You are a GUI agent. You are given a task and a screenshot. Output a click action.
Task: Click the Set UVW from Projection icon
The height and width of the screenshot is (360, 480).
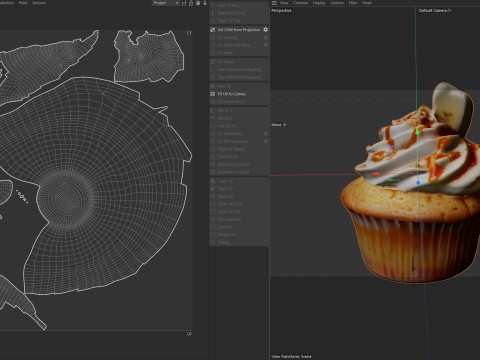click(x=213, y=30)
